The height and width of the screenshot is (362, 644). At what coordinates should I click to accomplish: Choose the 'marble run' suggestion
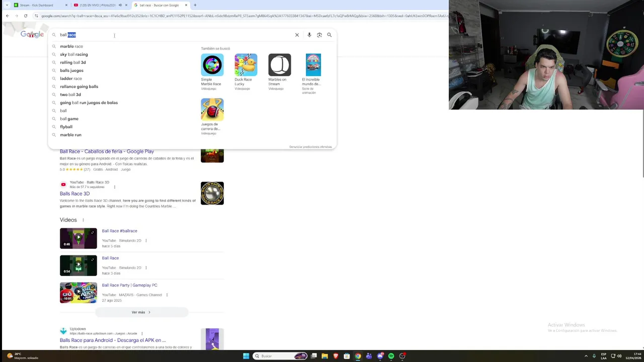[x=70, y=135]
